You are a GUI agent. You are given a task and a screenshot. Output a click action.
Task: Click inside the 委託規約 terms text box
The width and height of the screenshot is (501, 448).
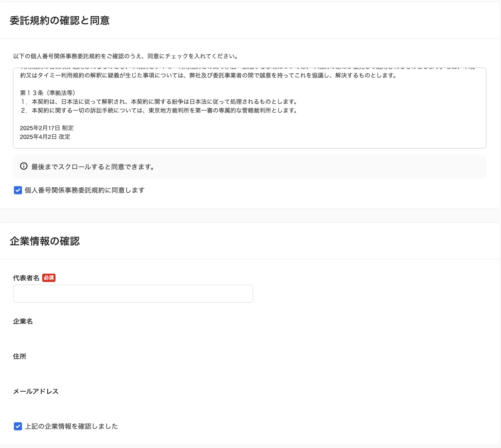[250, 108]
